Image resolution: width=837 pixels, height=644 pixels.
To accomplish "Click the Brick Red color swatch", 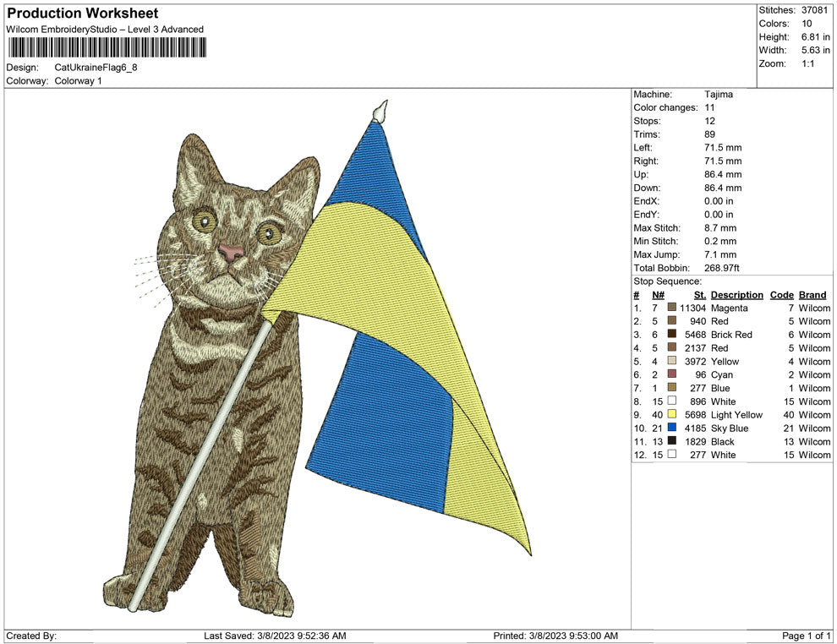I will (672, 334).
